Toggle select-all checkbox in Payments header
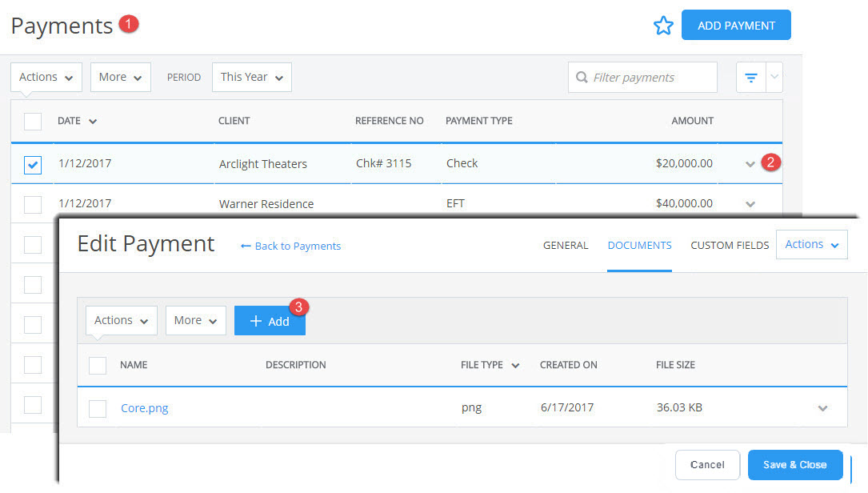The width and height of the screenshot is (868, 493). [x=33, y=122]
